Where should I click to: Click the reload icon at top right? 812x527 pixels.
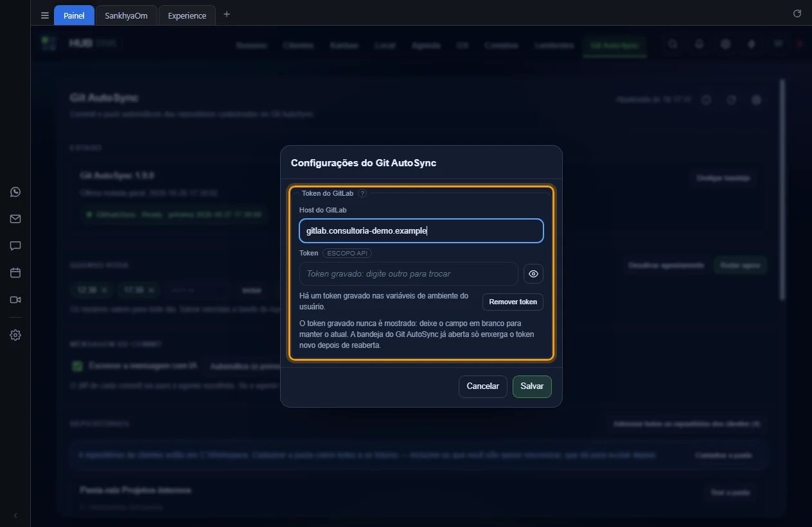tap(797, 13)
